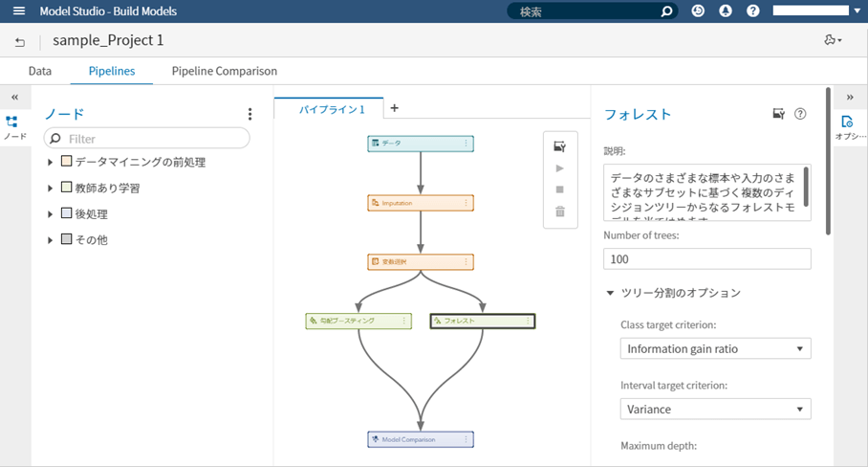
Task: Click the recent items history icon
Action: click(698, 11)
